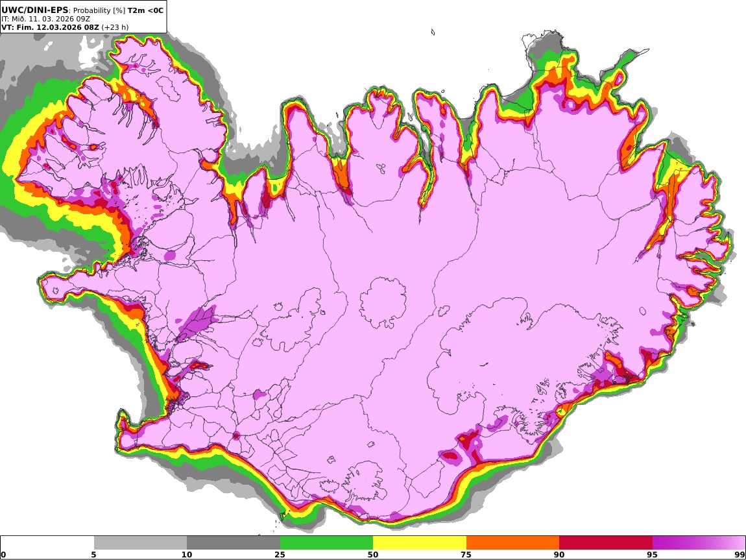
Task: Click the white 0–5 legend segment
Action: [x=47, y=542]
